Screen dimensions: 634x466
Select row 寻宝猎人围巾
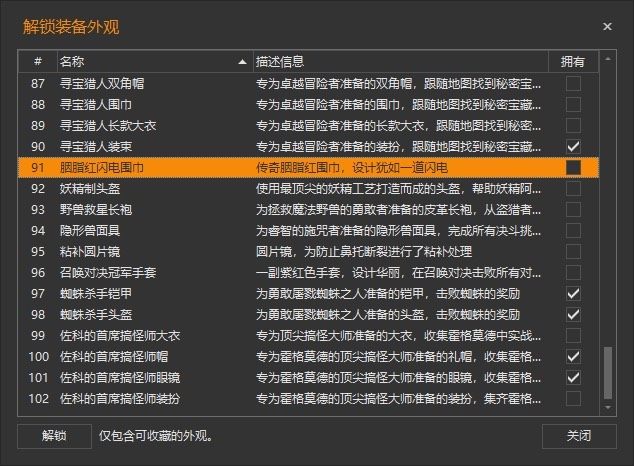pos(309,105)
